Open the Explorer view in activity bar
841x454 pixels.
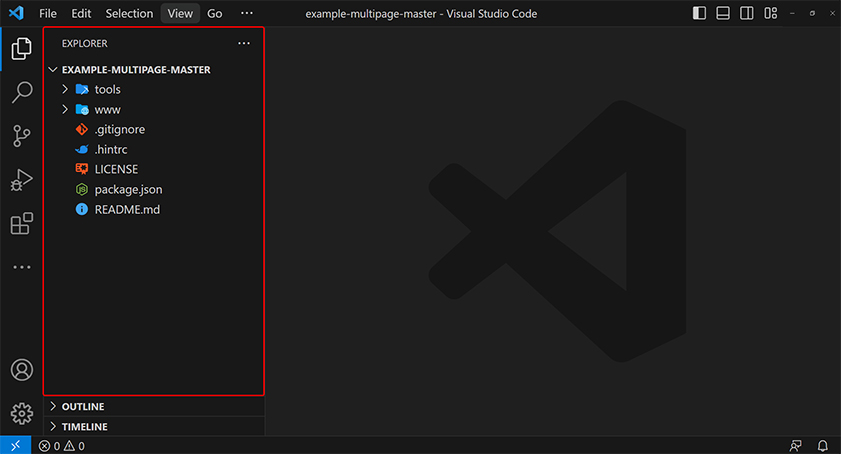[21, 48]
